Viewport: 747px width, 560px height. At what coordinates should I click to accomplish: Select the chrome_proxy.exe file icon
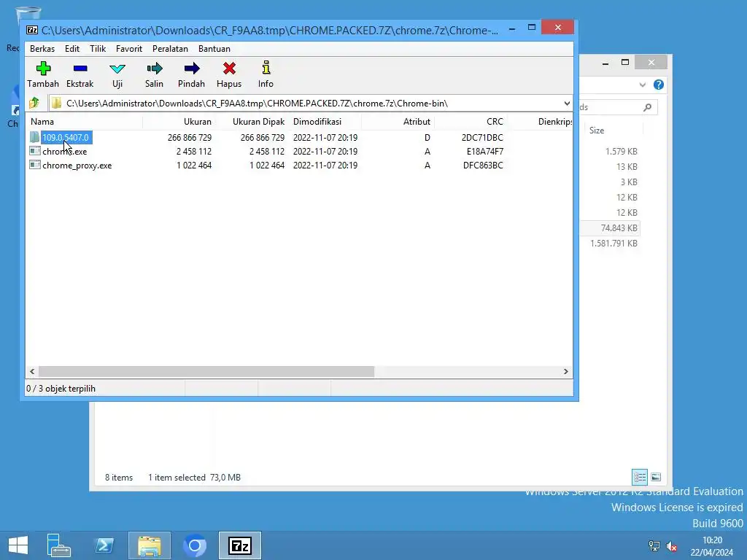[34, 165]
